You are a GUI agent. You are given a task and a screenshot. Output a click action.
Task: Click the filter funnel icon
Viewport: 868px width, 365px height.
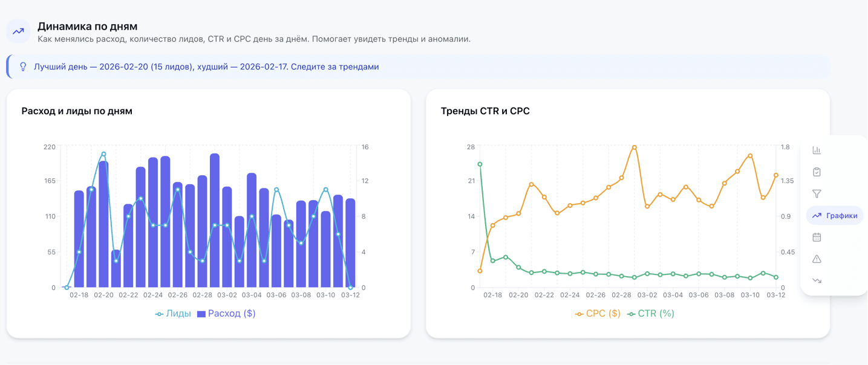pos(817,193)
